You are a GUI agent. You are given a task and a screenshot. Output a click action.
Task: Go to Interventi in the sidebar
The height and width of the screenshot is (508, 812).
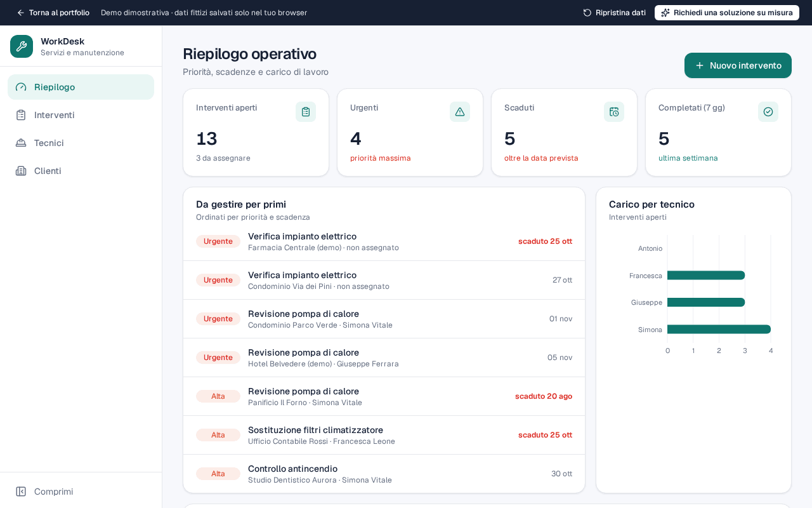click(81, 115)
